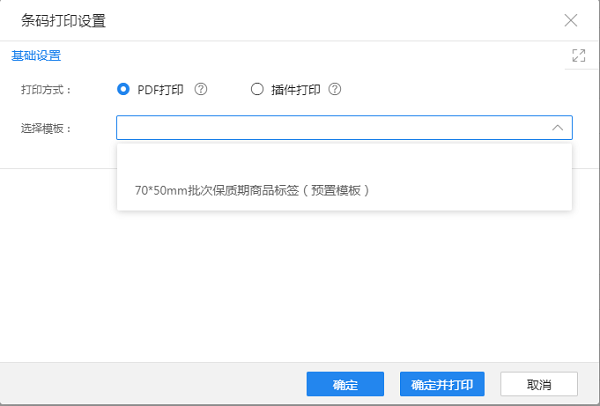Viewport: 600px width, 406px height.
Task: Click the empty footer area left of 确定
Action: 150,385
